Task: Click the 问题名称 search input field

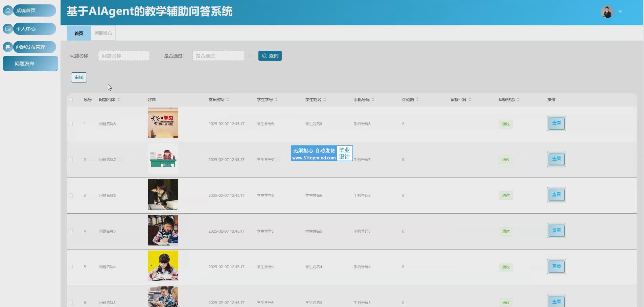Action: point(124,56)
